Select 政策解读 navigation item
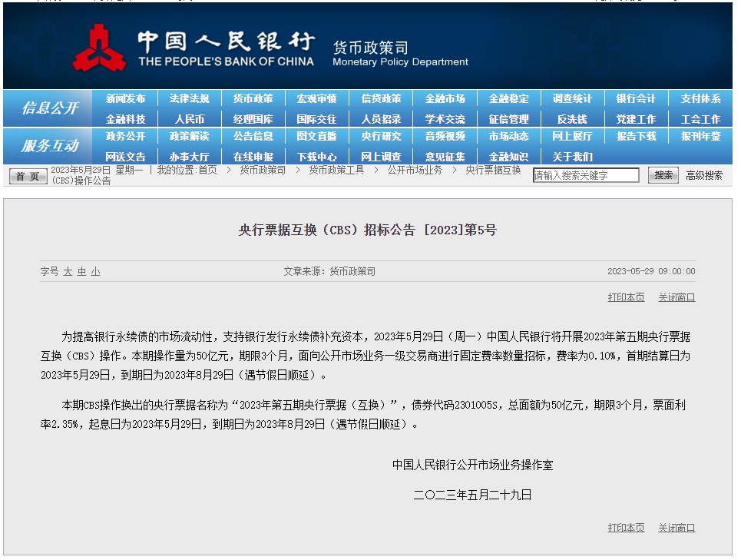Screen dimensions: 741x560 point(189,137)
